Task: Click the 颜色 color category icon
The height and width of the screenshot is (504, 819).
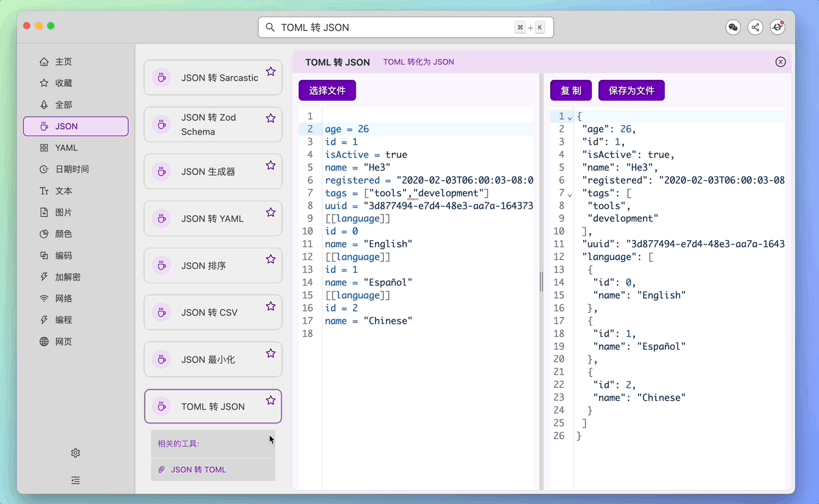Action: 44,234
